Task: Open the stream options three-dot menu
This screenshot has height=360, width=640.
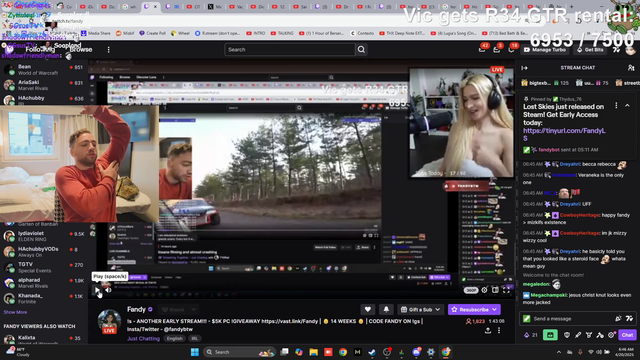Action: tap(499, 331)
